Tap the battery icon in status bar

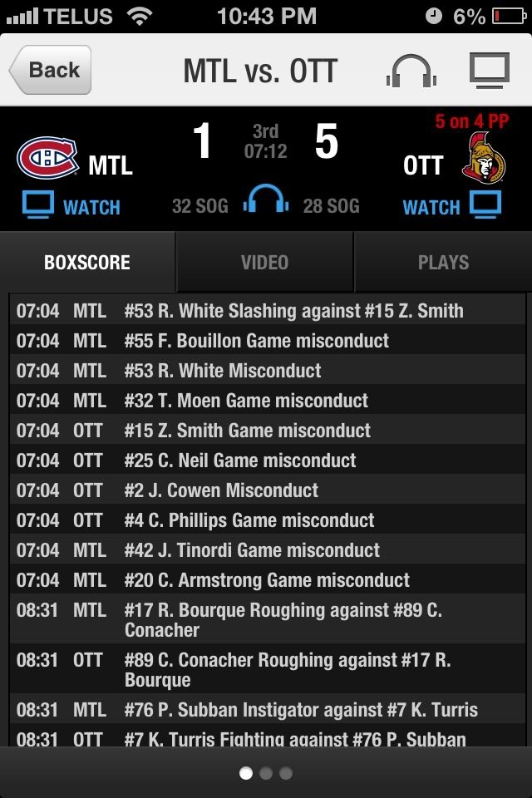pyautogui.click(x=509, y=17)
